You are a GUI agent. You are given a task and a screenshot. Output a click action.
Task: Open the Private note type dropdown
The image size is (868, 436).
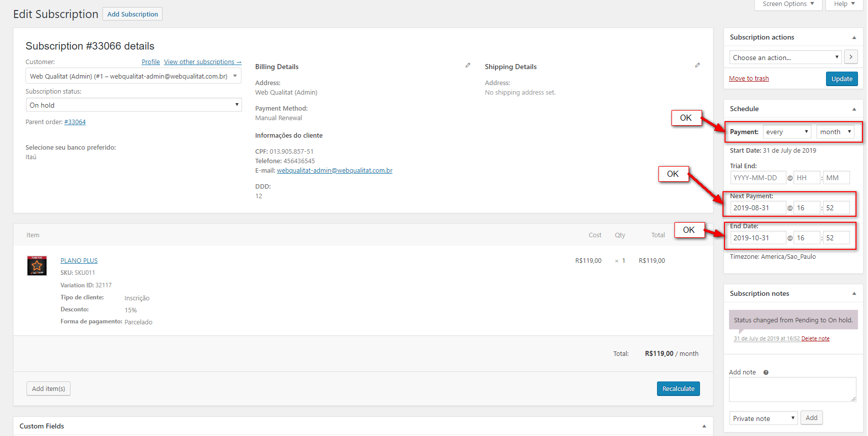click(763, 418)
